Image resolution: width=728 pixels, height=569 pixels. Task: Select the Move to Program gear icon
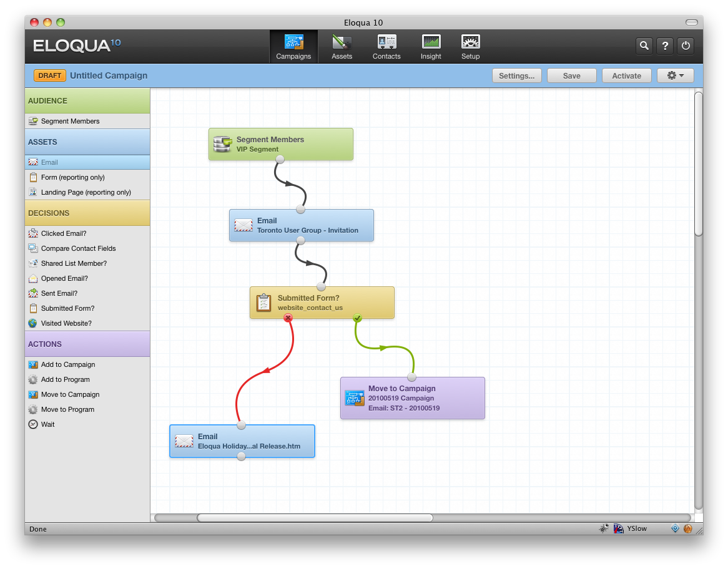pos(32,409)
